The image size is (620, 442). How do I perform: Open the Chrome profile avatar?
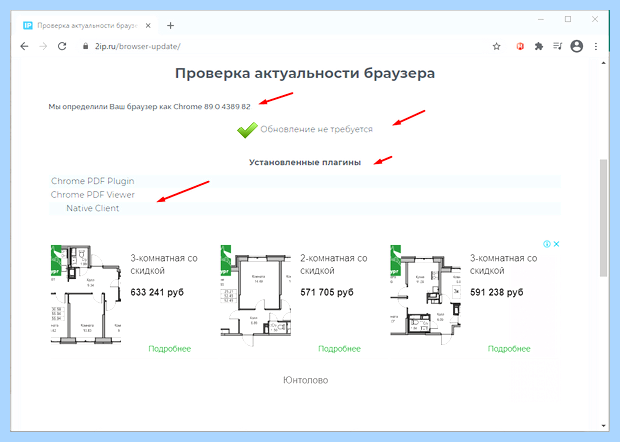point(577,46)
